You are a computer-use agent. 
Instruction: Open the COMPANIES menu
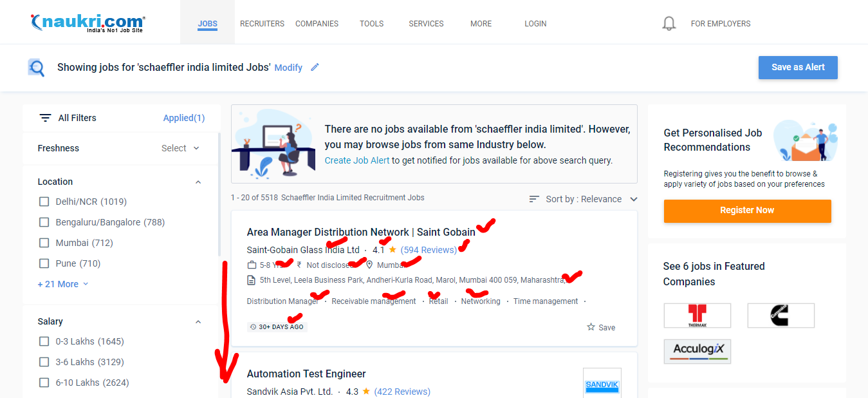[x=317, y=24]
